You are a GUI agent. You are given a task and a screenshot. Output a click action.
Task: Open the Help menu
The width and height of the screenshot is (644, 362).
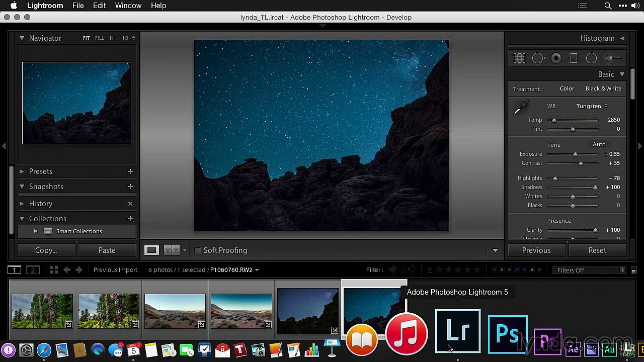(x=158, y=6)
